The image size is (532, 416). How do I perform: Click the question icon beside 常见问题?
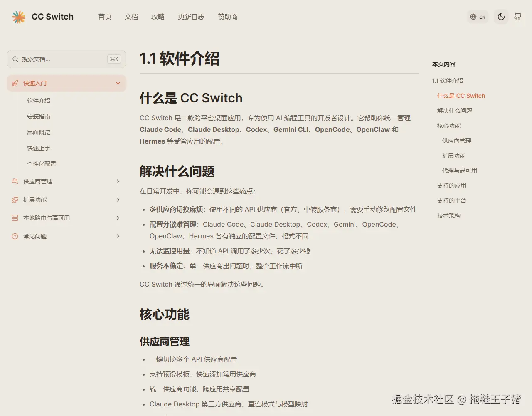(x=15, y=236)
